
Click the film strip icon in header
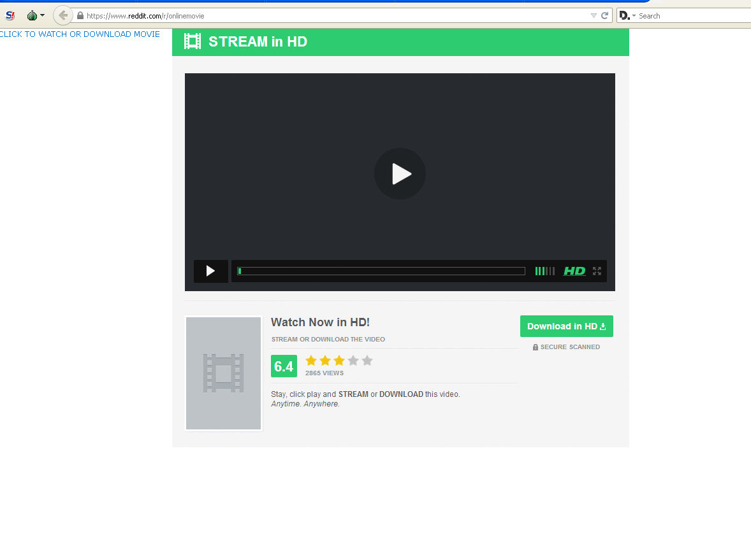pos(193,41)
